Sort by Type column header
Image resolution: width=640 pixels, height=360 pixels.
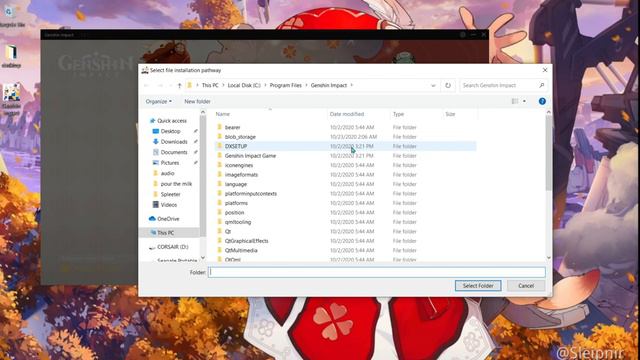[398, 114]
